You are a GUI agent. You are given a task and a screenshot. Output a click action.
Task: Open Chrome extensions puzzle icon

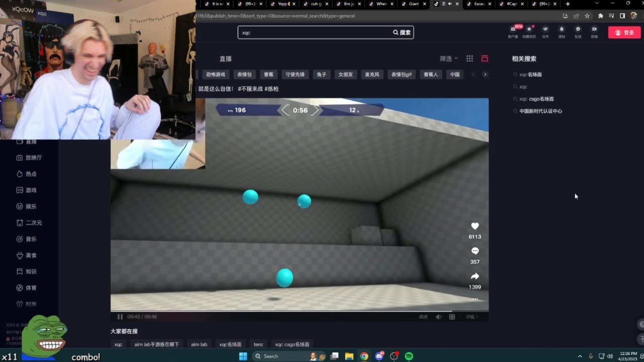click(600, 16)
